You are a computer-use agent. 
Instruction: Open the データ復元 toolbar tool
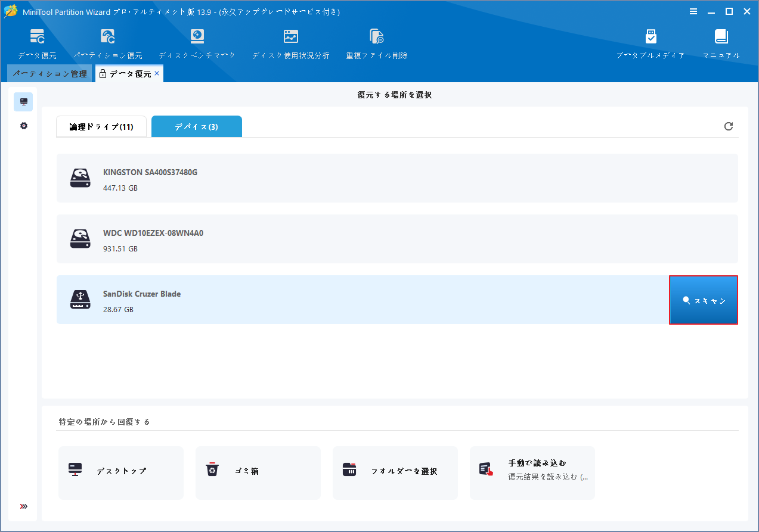37,45
